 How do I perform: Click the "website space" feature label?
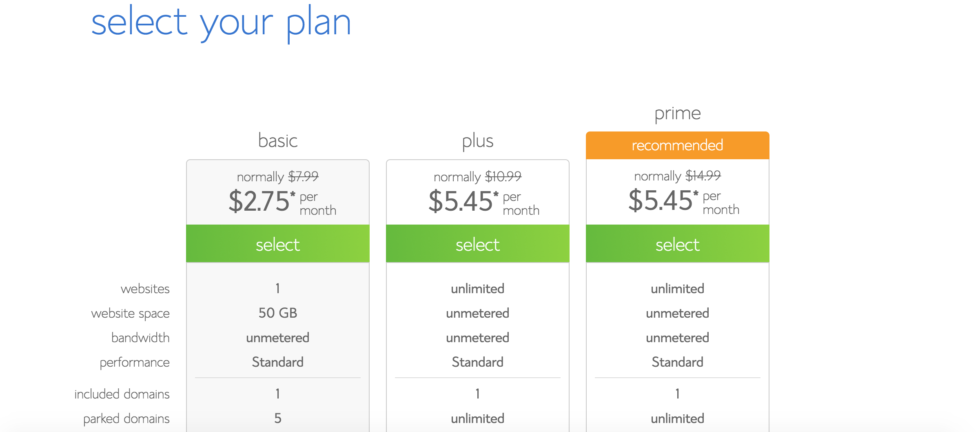(x=130, y=313)
